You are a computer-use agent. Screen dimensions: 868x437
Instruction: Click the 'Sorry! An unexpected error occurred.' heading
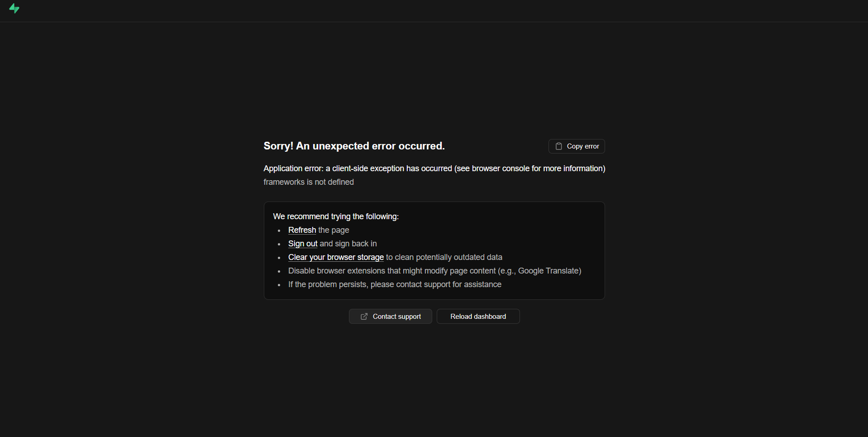(x=354, y=146)
